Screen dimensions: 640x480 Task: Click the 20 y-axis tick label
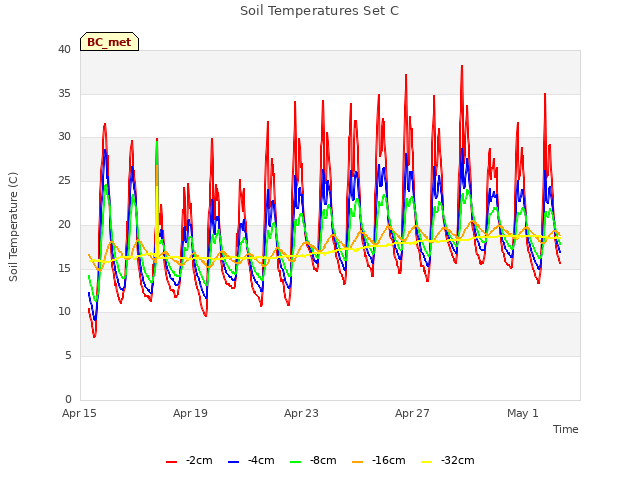(64, 224)
